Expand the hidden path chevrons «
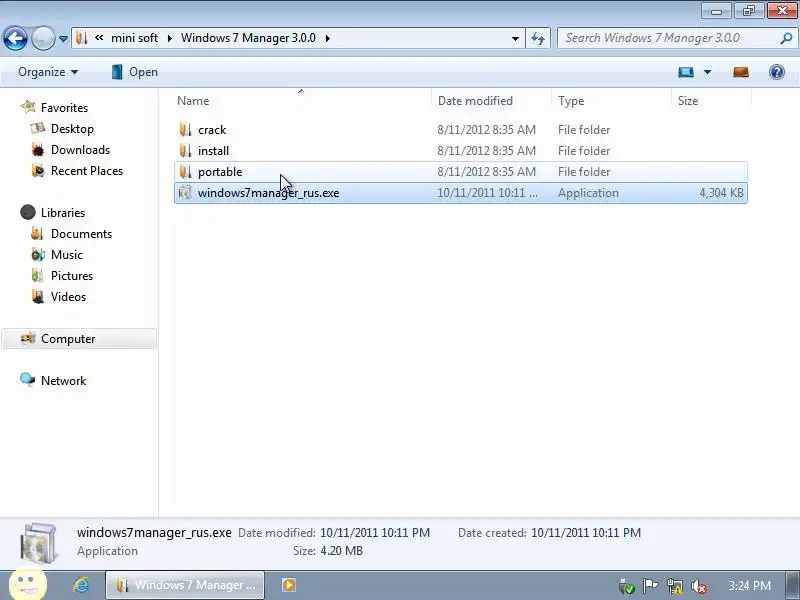The width and height of the screenshot is (800, 600). pos(99,38)
